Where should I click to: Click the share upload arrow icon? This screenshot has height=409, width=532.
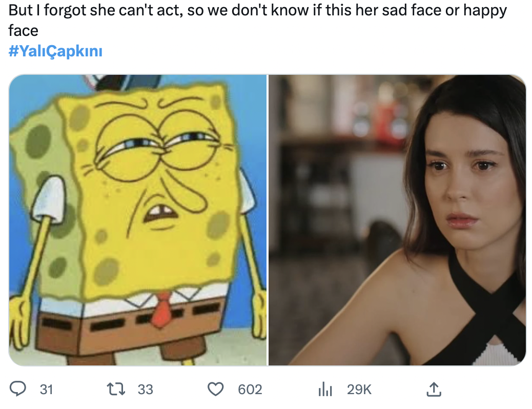[x=434, y=389]
